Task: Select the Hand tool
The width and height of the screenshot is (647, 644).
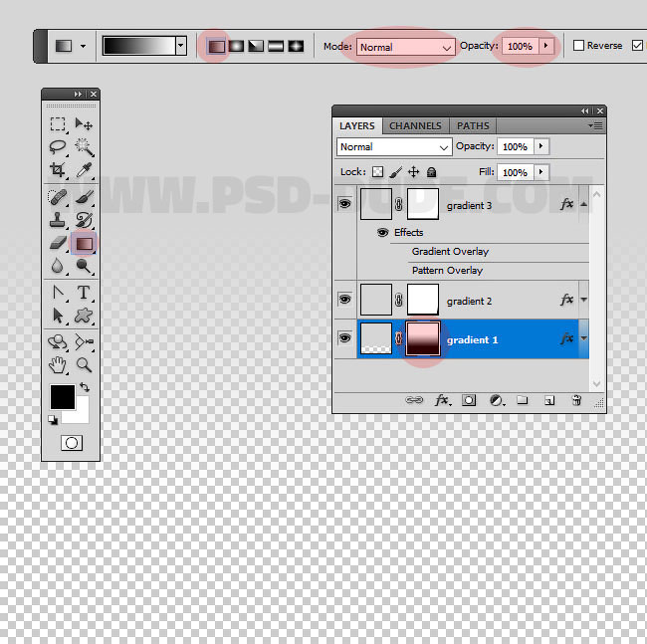Action: [x=58, y=365]
